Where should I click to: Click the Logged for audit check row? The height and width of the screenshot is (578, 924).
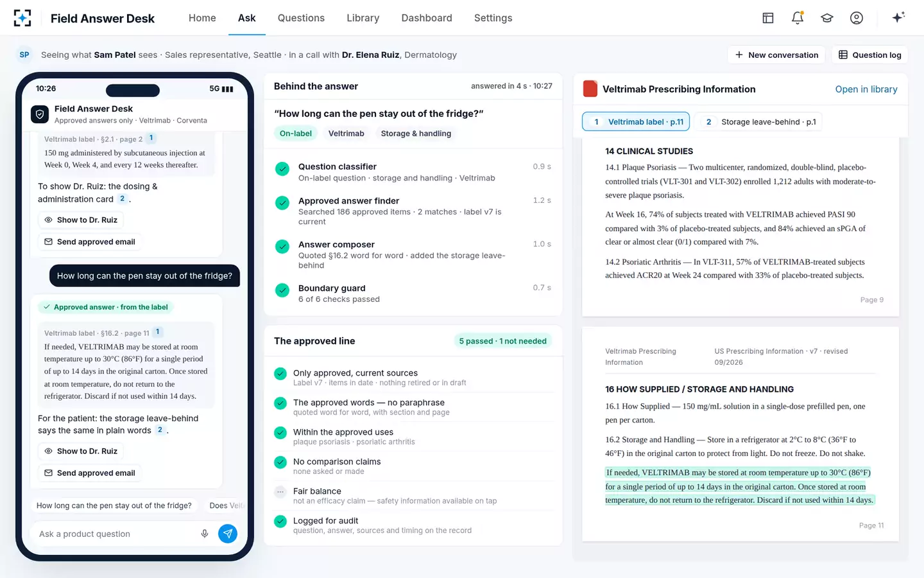coord(413,525)
